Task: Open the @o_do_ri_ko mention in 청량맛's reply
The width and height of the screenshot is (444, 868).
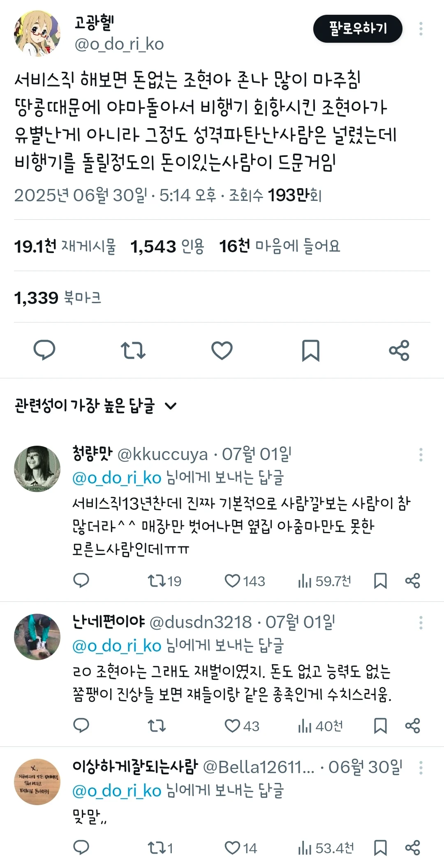Action: tap(117, 478)
